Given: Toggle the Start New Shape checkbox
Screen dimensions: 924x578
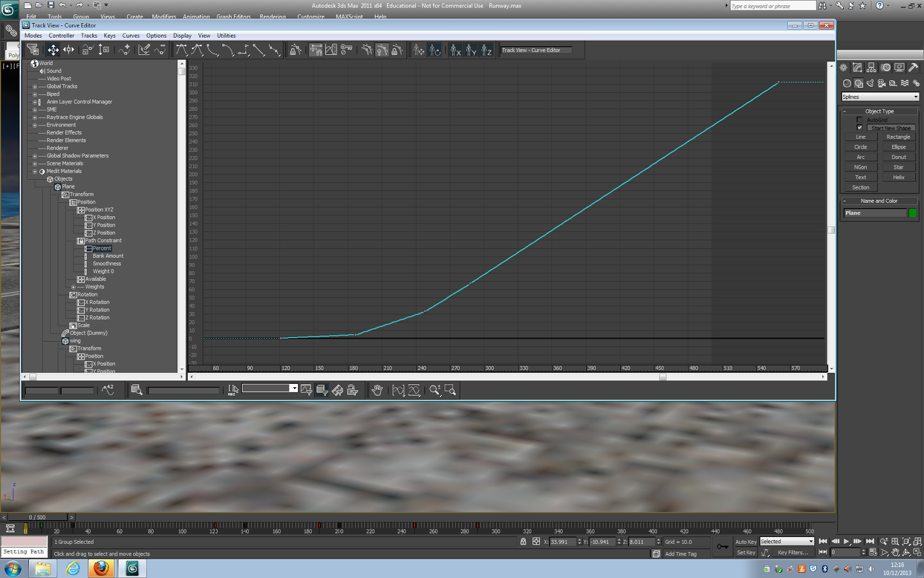Looking at the screenshot, I should point(859,127).
